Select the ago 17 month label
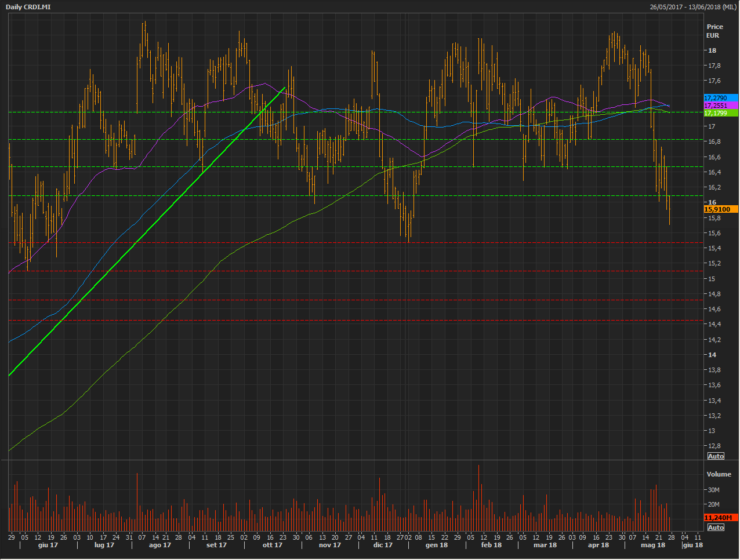The height and width of the screenshot is (560, 740). pos(159,545)
